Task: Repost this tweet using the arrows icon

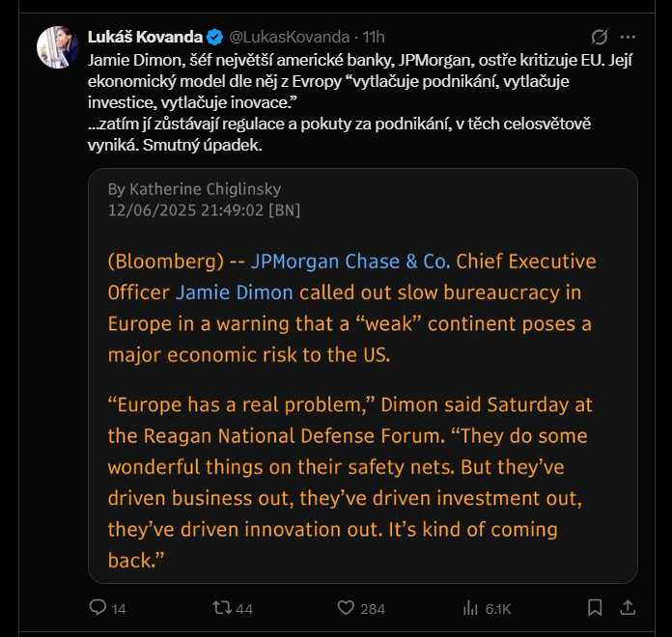Action: [x=221, y=607]
